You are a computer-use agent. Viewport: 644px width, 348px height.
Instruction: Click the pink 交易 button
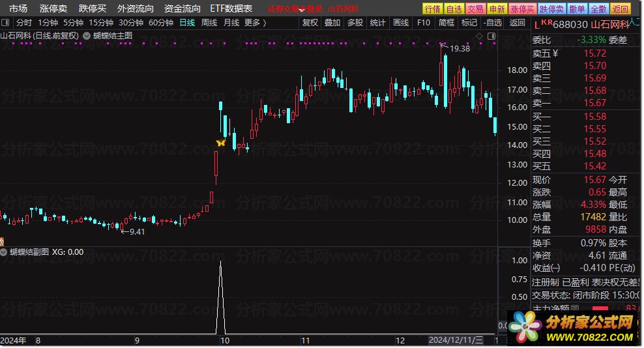476,9
